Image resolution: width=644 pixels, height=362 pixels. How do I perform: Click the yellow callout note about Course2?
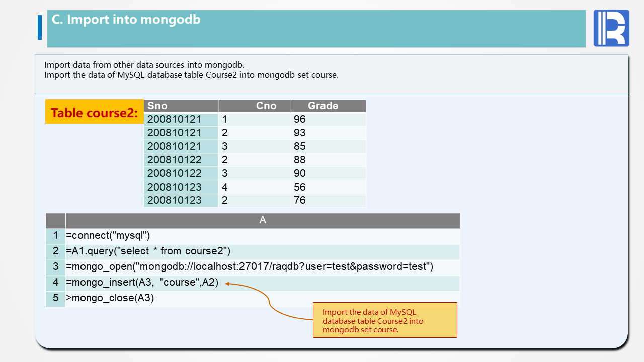(385, 320)
